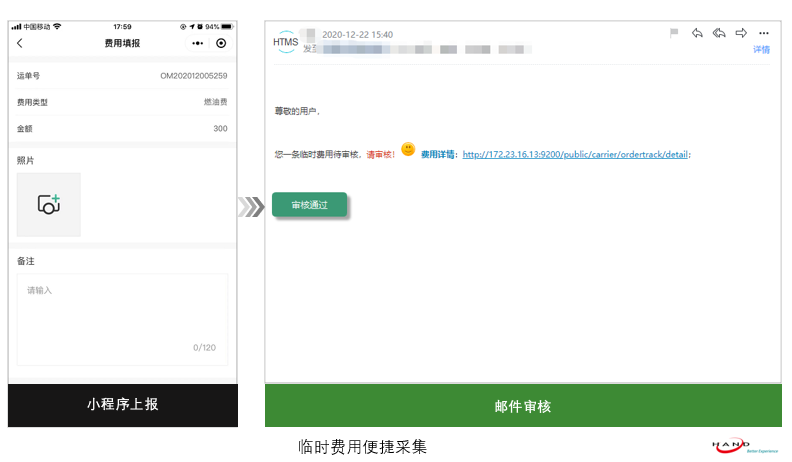The image size is (792, 462).
Task: Open the 详情 details link
Action: [x=761, y=48]
